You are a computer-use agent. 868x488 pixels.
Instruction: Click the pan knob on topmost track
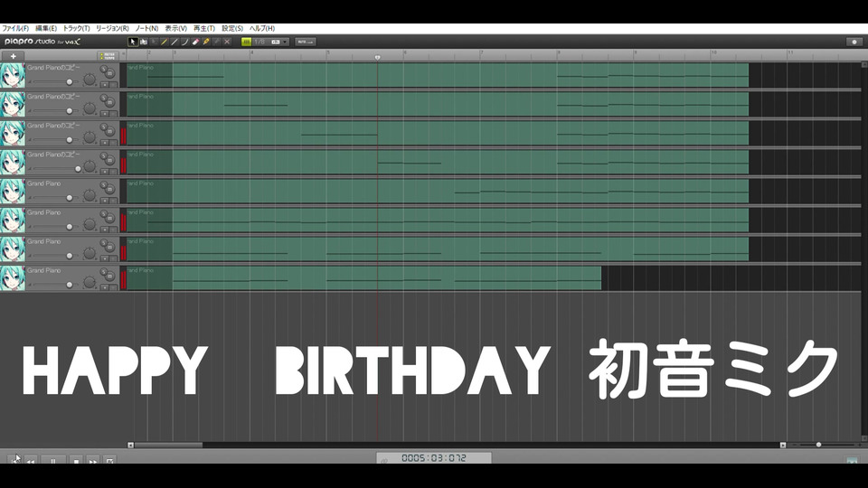tap(90, 80)
